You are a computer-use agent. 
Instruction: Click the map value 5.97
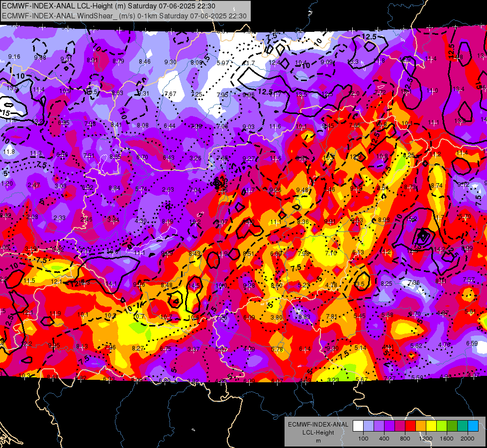pyautogui.click(x=223, y=63)
